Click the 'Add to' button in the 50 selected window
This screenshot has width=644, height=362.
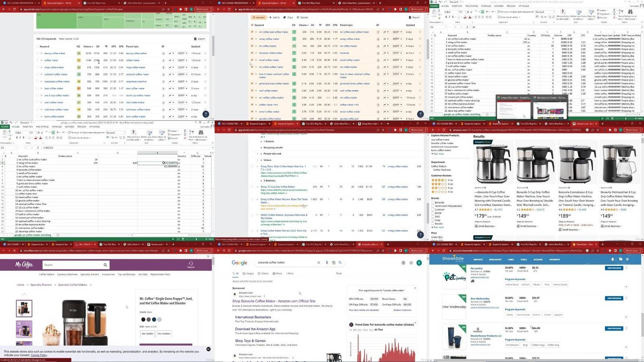click(275, 17)
